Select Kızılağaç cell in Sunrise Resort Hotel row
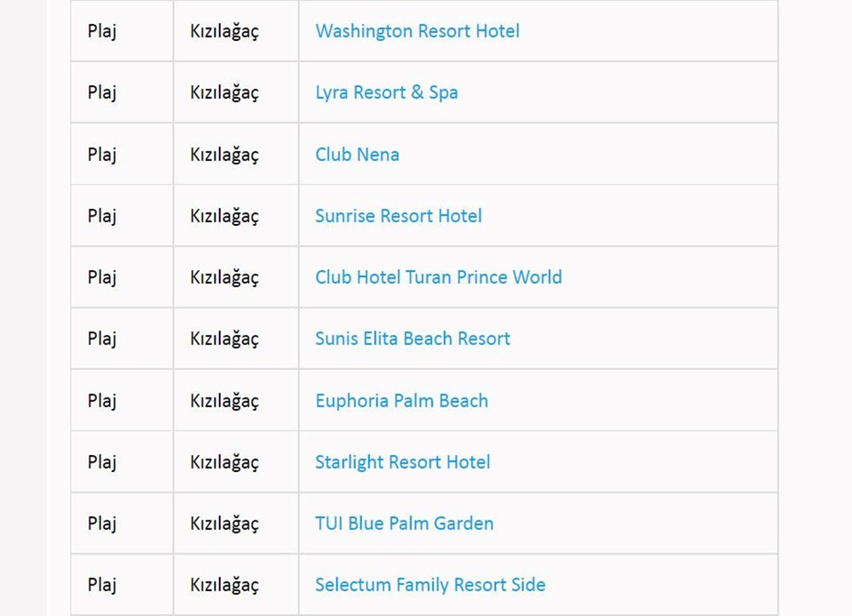 [224, 216]
